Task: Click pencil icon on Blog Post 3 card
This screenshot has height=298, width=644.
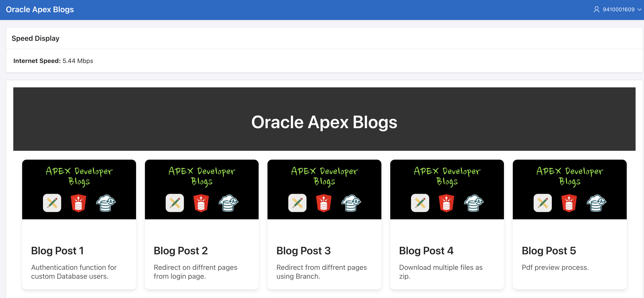Action: pos(297,203)
